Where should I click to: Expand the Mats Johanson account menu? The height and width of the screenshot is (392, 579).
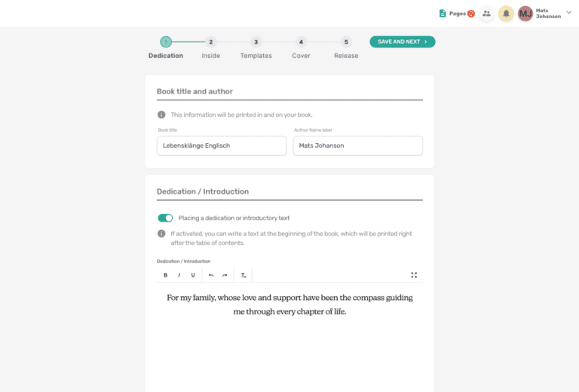pyautogui.click(x=568, y=13)
